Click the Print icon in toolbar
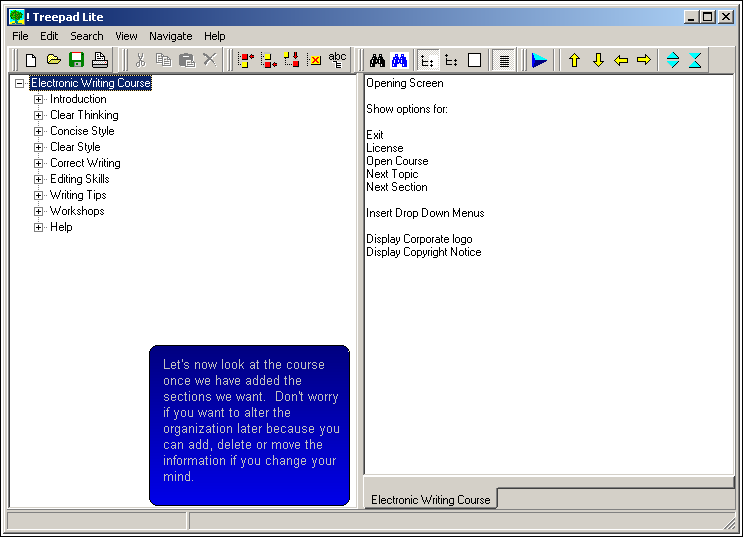Screen dimensions: 743x537 (99, 60)
